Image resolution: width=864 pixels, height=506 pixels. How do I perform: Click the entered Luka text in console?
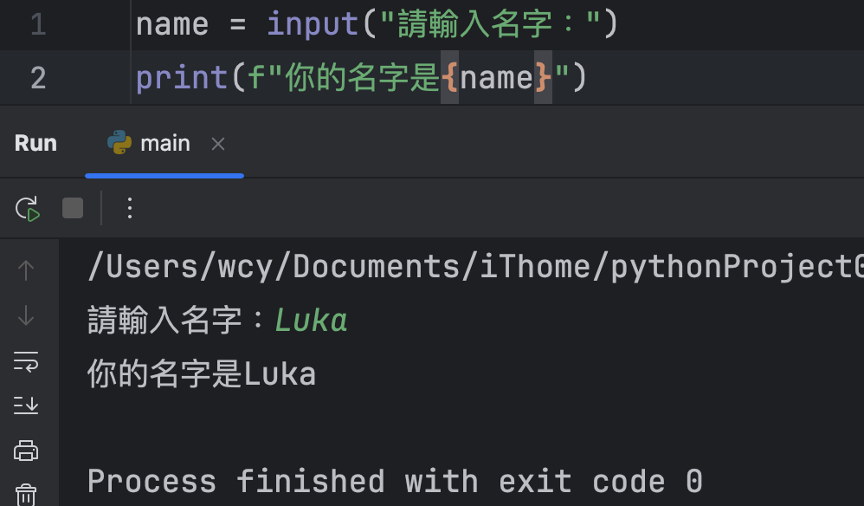tap(311, 320)
